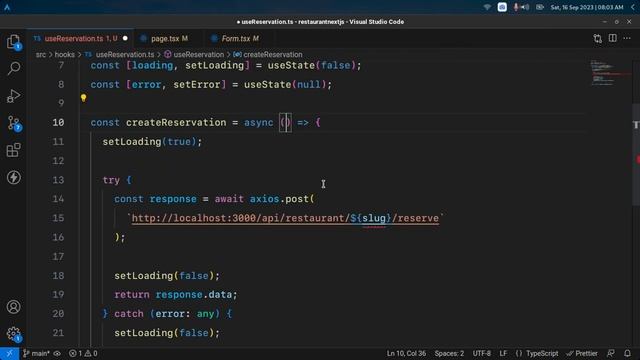This screenshot has width=640, height=360.
Task: Click the catch keyword on line 20
Action: [129, 314]
